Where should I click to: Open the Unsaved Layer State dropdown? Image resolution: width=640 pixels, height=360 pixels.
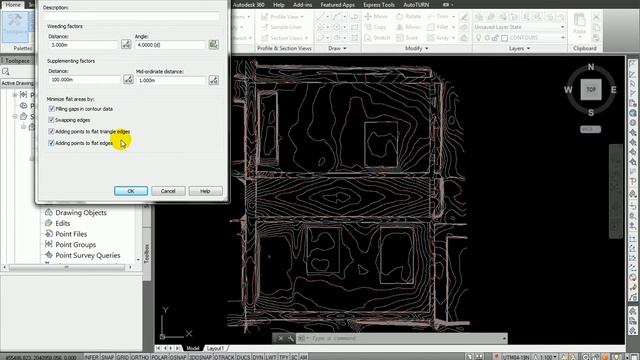pos(520,27)
